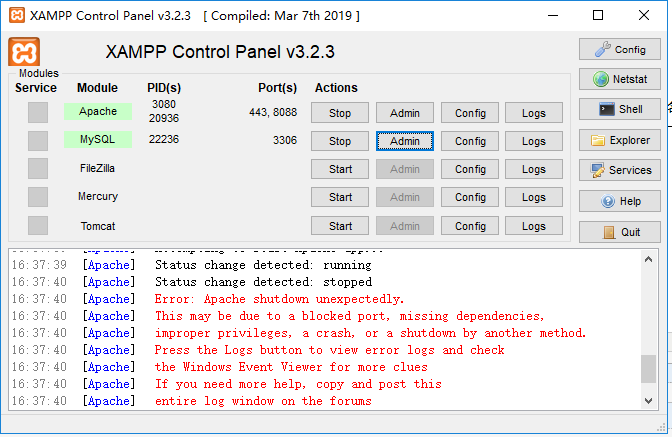Toggle the Tomcat service checkbox
The height and width of the screenshot is (437, 672).
click(38, 225)
